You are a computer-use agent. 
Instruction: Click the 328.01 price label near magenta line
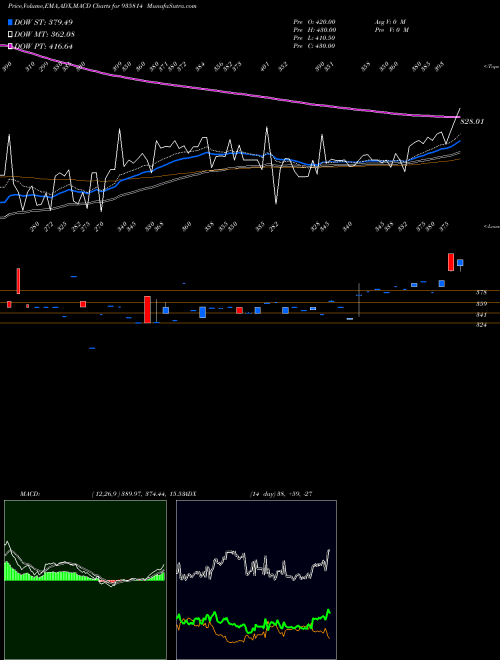click(x=472, y=122)
